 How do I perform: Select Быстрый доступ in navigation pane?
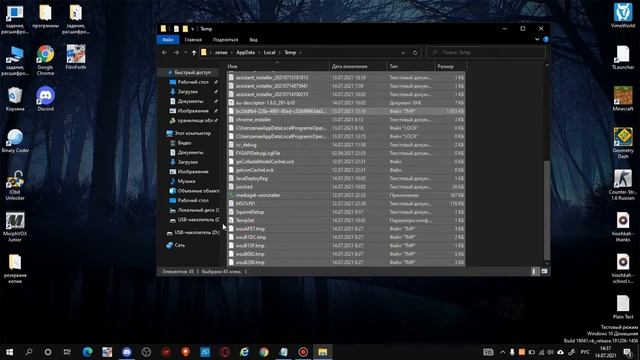click(193, 72)
